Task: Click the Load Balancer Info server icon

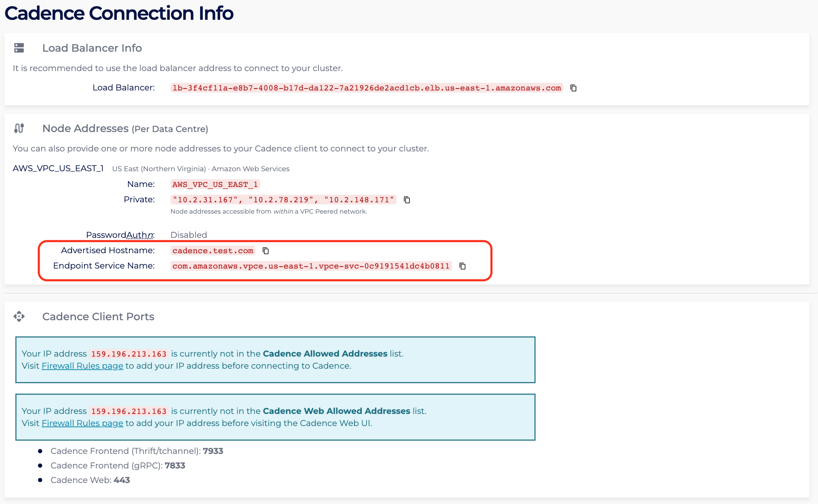Action: click(x=19, y=48)
